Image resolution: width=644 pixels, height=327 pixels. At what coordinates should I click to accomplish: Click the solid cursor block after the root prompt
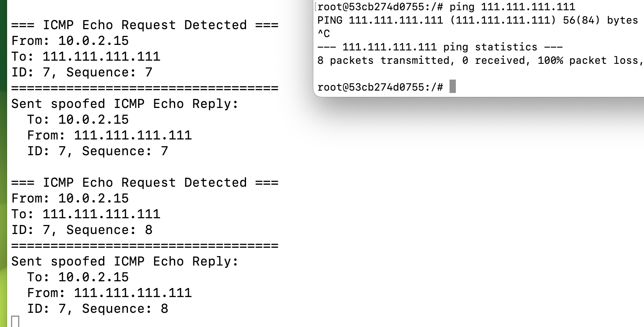pos(452,86)
